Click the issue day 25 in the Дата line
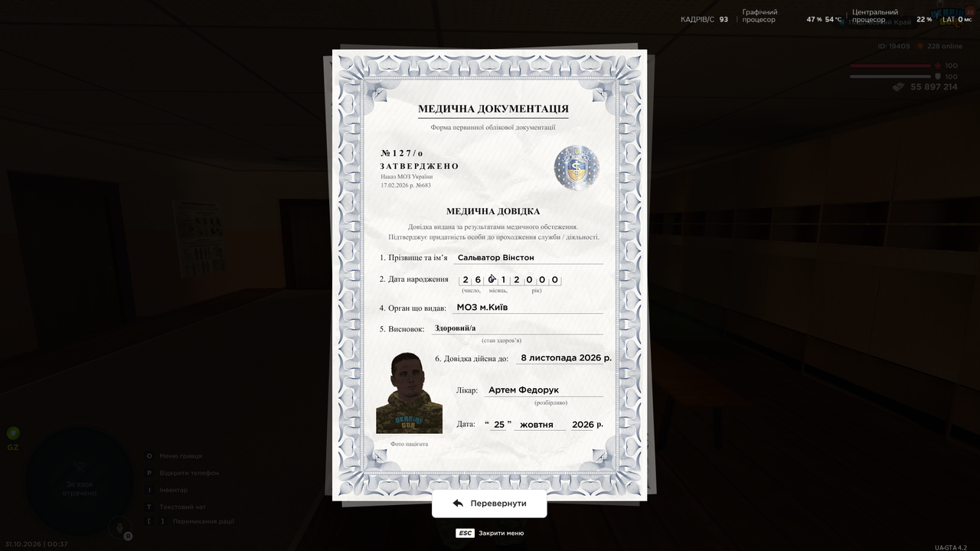 pyautogui.click(x=499, y=425)
